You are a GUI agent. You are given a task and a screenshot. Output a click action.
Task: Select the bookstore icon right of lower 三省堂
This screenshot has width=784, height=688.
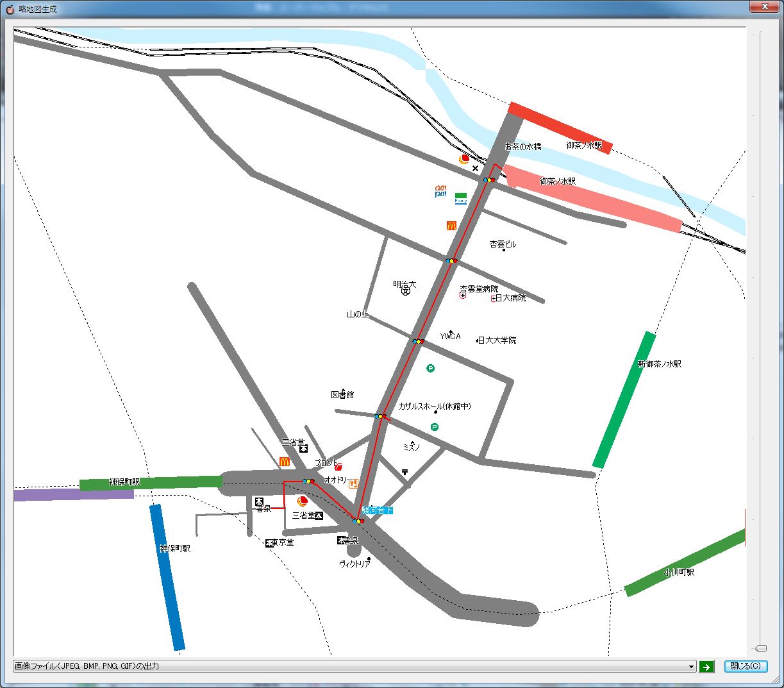click(x=319, y=516)
